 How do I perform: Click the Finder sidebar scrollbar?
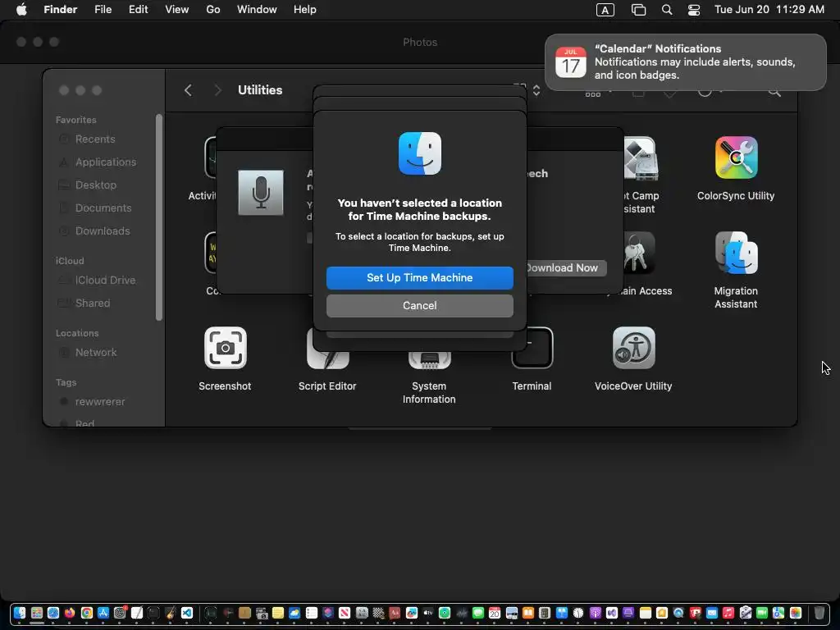tap(158, 217)
